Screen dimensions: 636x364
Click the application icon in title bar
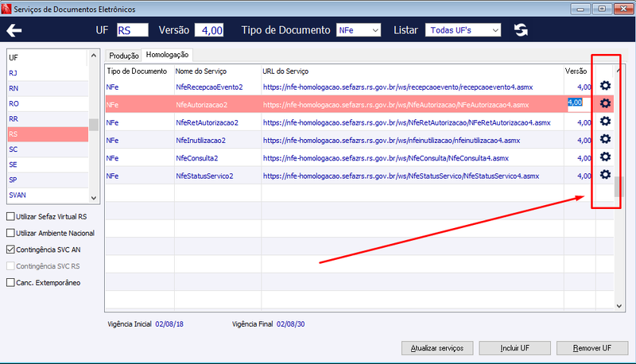click(6, 9)
